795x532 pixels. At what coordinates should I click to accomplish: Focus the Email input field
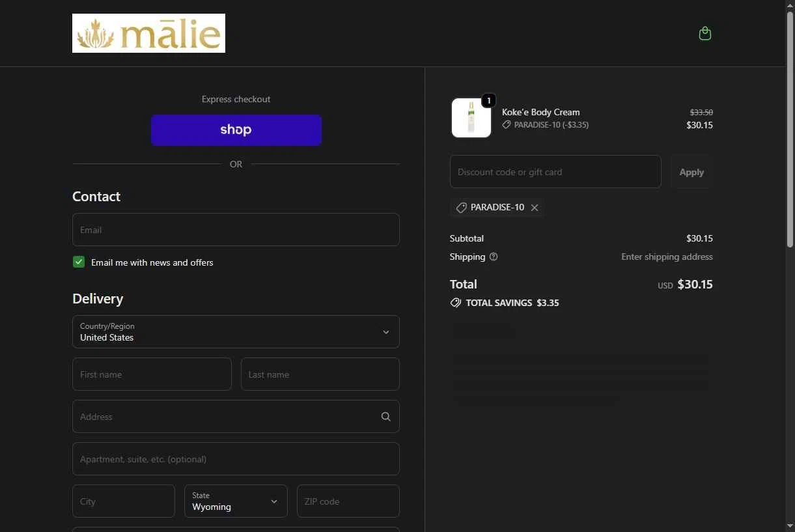point(236,230)
